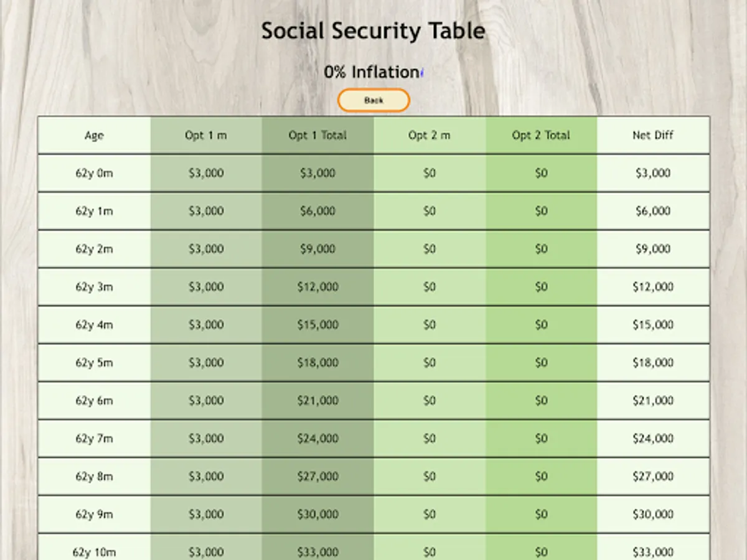Click the $21,000 Net Diff cell
The height and width of the screenshot is (560, 747).
653,401
